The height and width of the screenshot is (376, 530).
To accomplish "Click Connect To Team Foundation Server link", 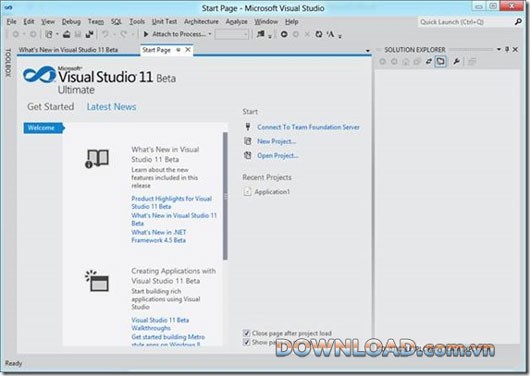I will [x=308, y=127].
